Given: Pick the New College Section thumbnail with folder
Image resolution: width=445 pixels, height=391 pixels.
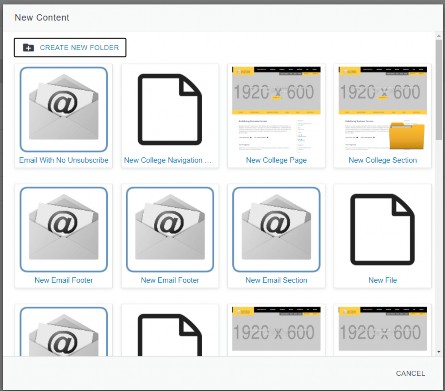Looking at the screenshot, I should coord(382,109).
